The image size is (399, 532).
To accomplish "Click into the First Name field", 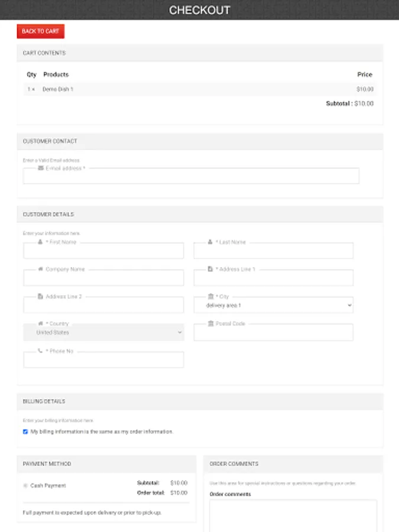I will 103,251.
